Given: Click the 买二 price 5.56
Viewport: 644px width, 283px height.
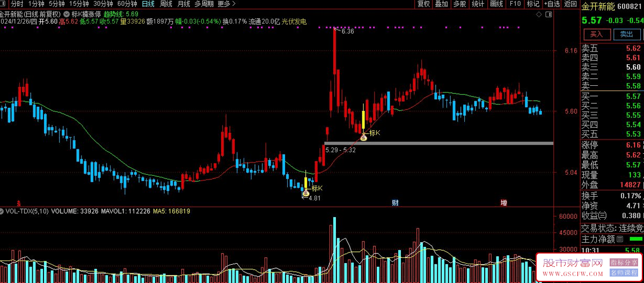Looking at the screenshot, I should (633, 106).
